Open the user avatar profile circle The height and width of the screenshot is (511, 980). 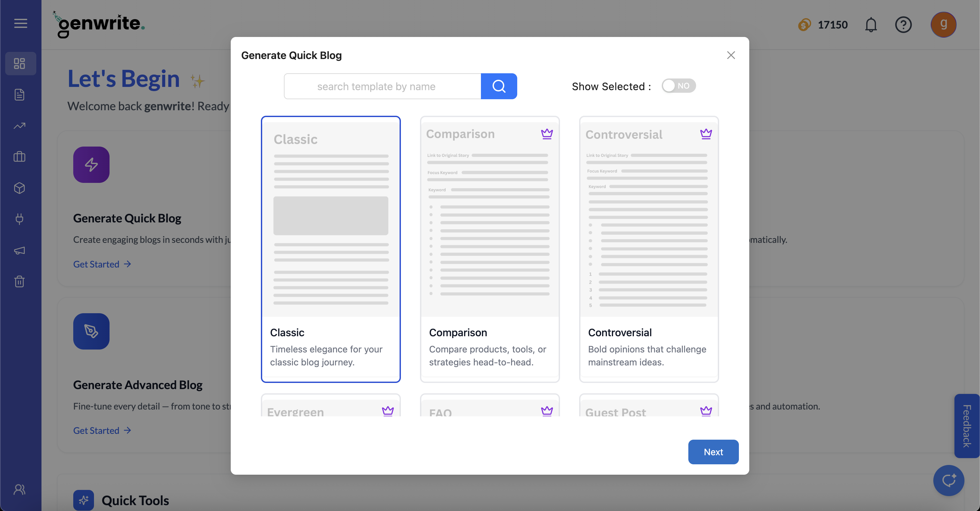pyautogui.click(x=944, y=24)
